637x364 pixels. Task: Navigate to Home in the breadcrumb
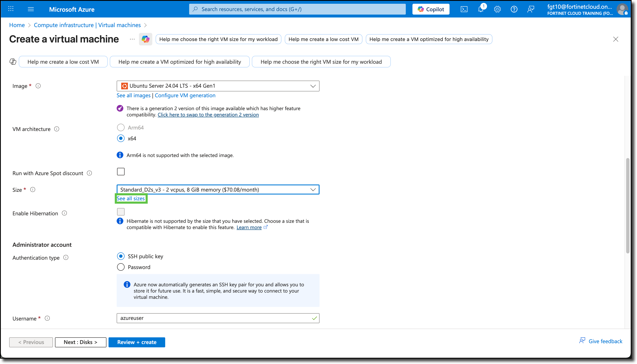17,25
